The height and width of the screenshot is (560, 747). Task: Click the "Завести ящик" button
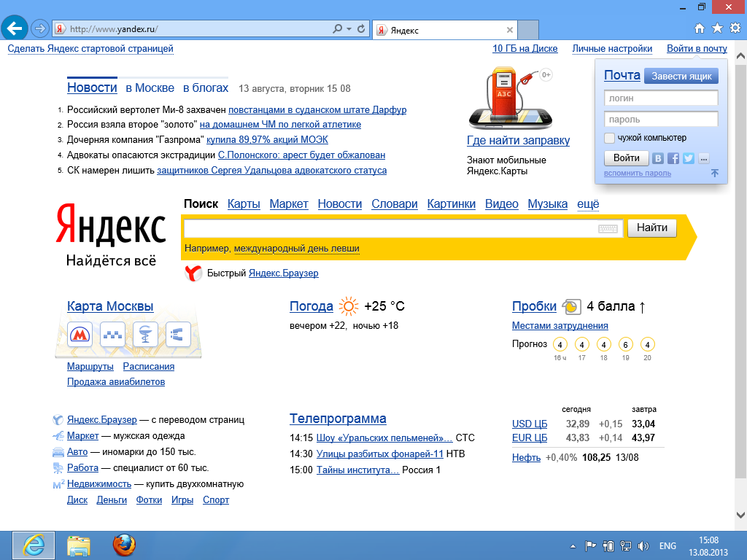click(x=681, y=76)
